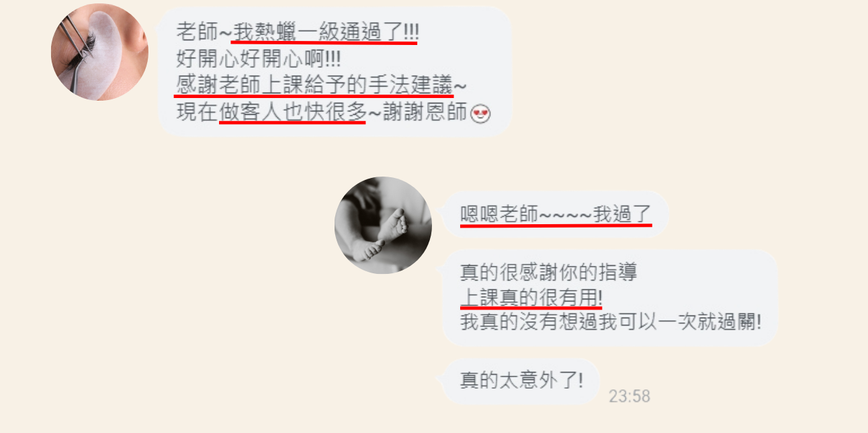Viewport: 868px width, 433px height.
Task: Click the line 真的很感謝你的指導
Action: point(548,273)
